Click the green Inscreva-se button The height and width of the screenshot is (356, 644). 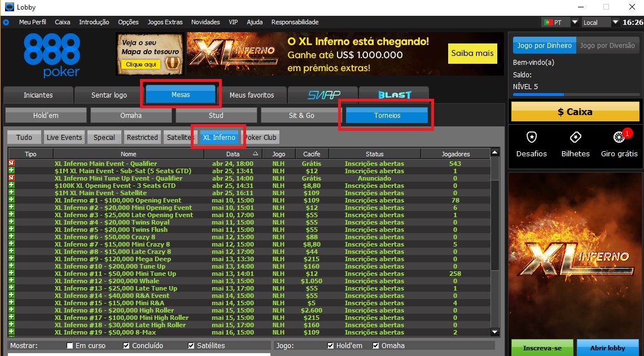[x=542, y=348]
